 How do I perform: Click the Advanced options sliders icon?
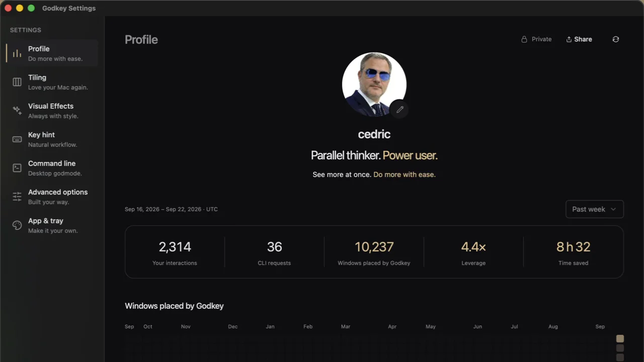pyautogui.click(x=17, y=197)
